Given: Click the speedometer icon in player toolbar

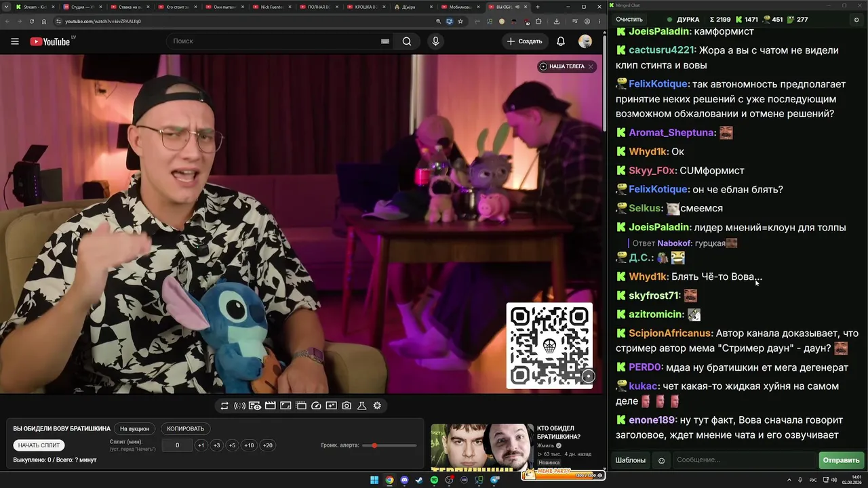Looking at the screenshot, I should click(x=316, y=406).
